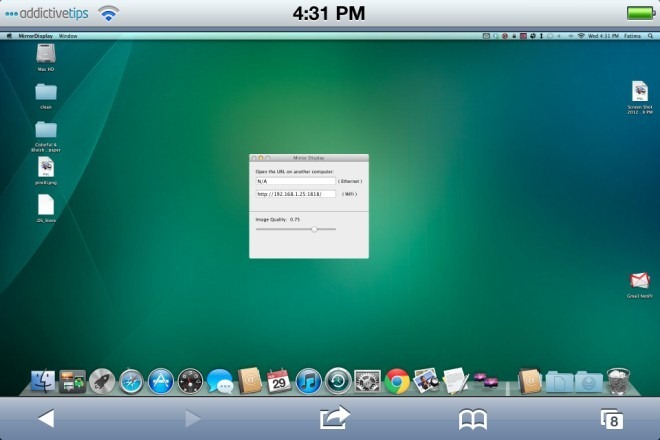Image resolution: width=660 pixels, height=440 pixels.
Task: Click the Ethernet URL field showing N/A
Action: point(295,181)
